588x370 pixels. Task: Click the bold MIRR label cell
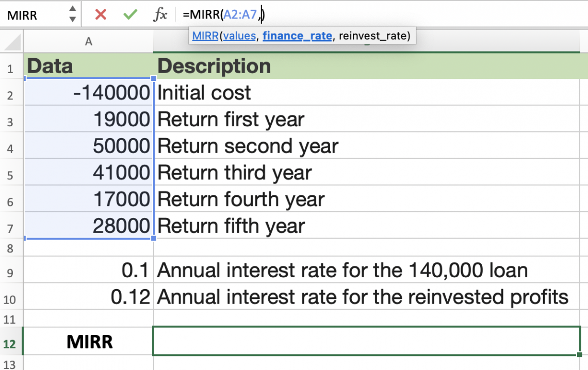tap(89, 342)
